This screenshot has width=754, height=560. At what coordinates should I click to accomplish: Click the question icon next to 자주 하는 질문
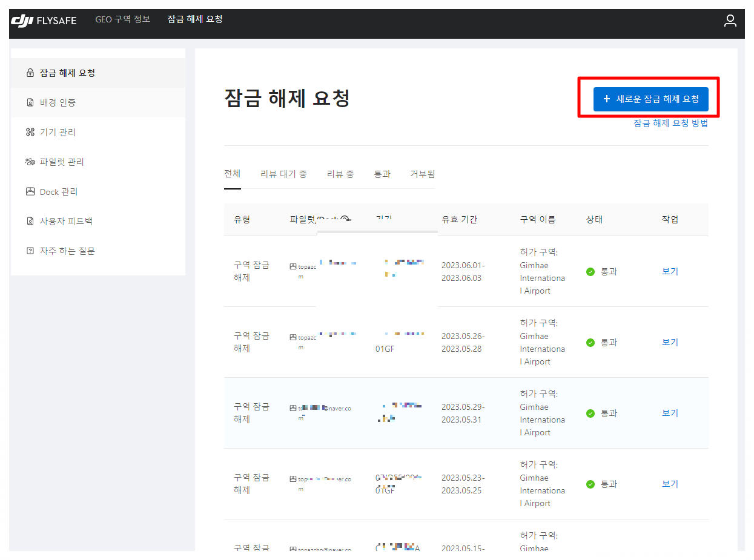[x=30, y=251]
